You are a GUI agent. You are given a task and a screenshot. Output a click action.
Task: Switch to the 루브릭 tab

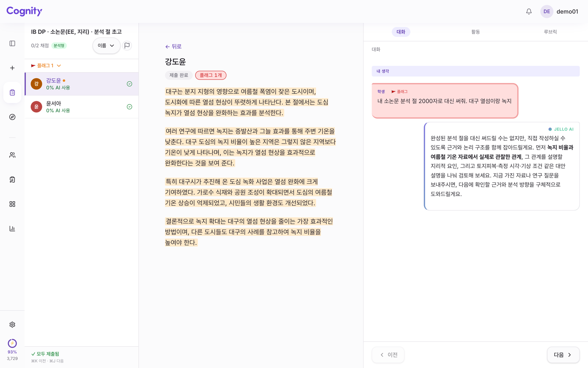[x=550, y=32]
